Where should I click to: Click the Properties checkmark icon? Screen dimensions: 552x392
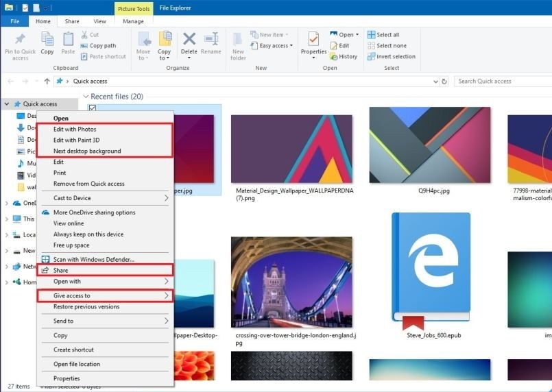313,38
